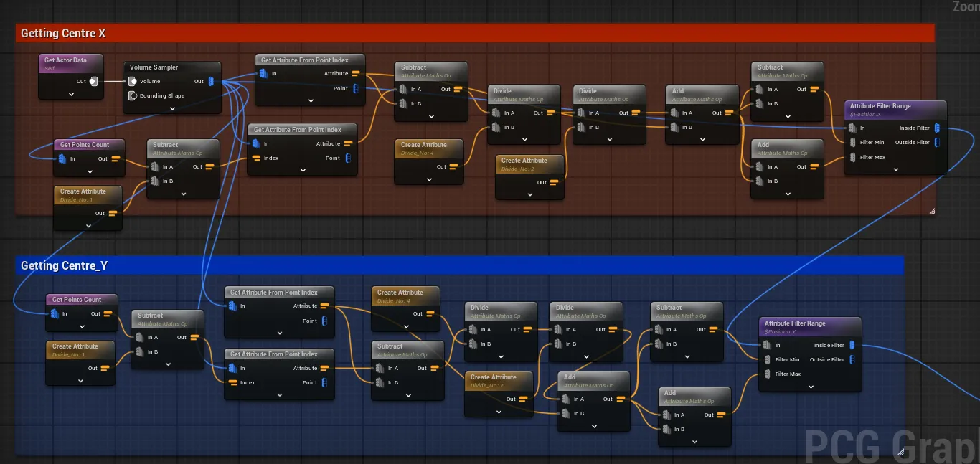Click Index pin on Get Attribute node in Centre_Y
This screenshot has width=980, height=464.
(x=233, y=382)
